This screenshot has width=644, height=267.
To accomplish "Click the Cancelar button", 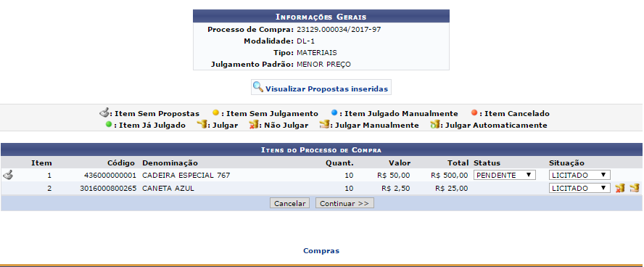I will (289, 203).
